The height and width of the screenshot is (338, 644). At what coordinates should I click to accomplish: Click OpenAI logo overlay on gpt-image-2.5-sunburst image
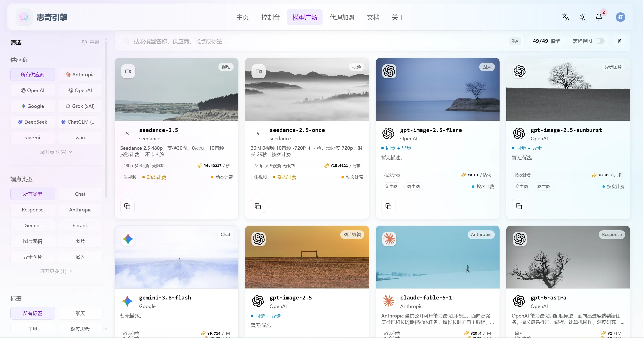pos(519,71)
